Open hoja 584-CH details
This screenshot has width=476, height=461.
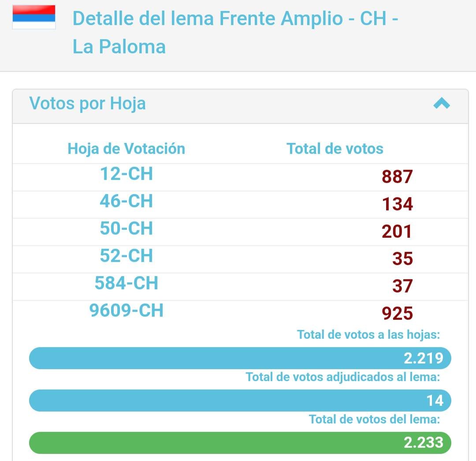pos(126,283)
